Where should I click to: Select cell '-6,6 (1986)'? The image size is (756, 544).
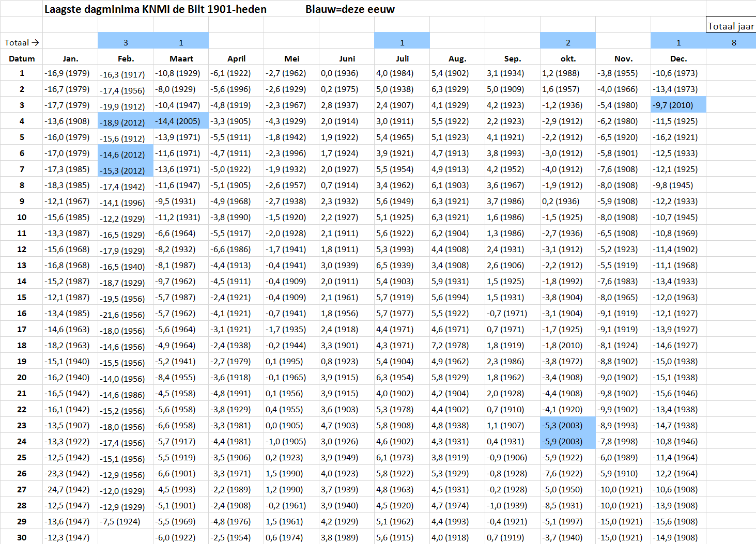(236, 249)
